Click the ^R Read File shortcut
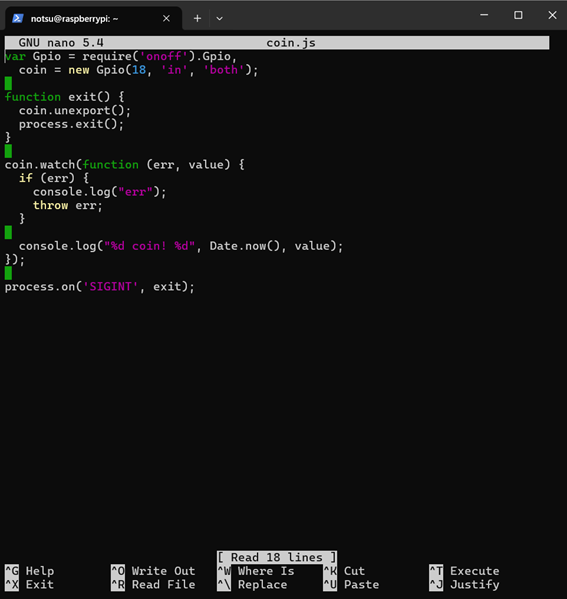The image size is (567, 599). pyautogui.click(x=153, y=584)
